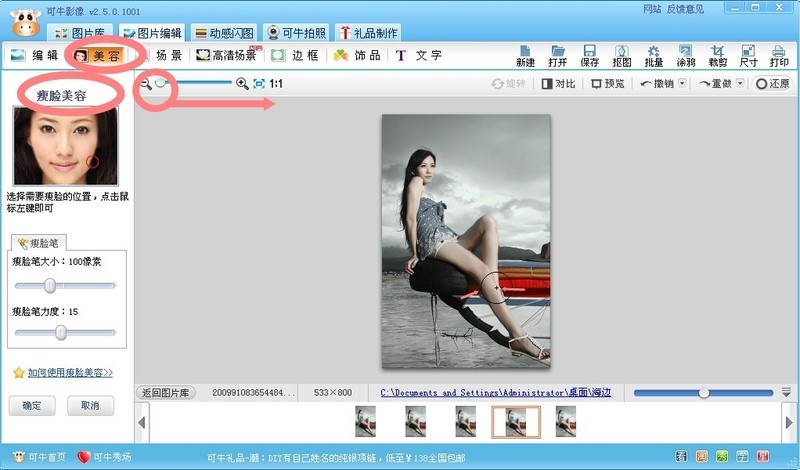Click the left arrow of thumbnail strip
Image resolution: width=800 pixels, height=470 pixels.
[x=142, y=422]
